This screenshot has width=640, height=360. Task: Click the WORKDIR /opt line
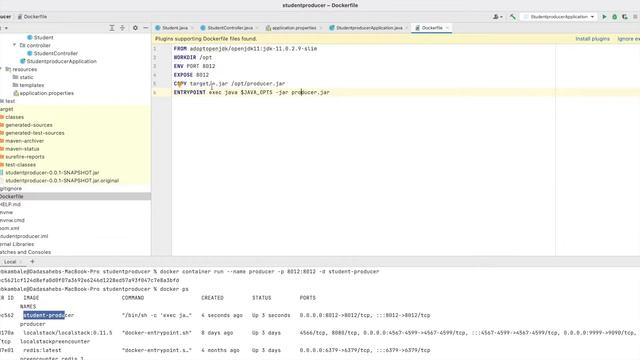193,58
